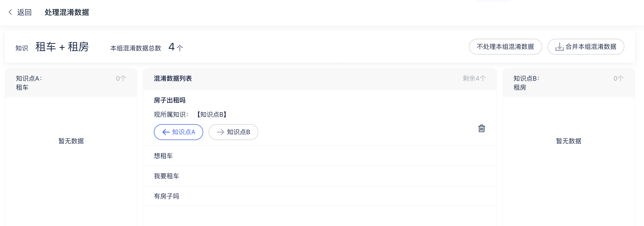Click the merge icon in 合并本组混淆数据

(x=559, y=47)
